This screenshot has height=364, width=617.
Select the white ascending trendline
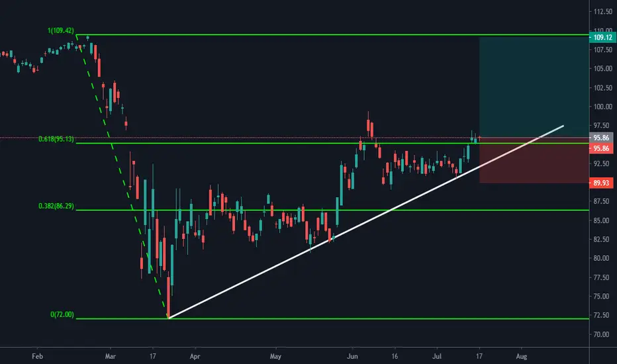coord(366,222)
